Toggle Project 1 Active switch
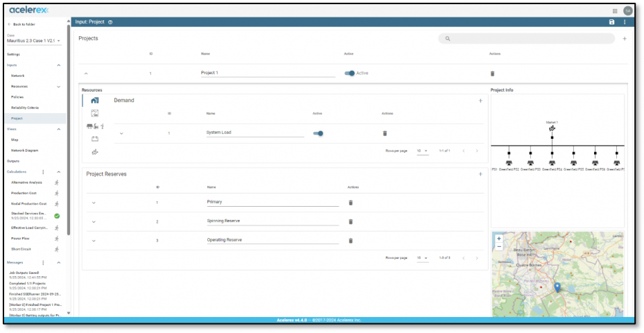 tap(349, 73)
